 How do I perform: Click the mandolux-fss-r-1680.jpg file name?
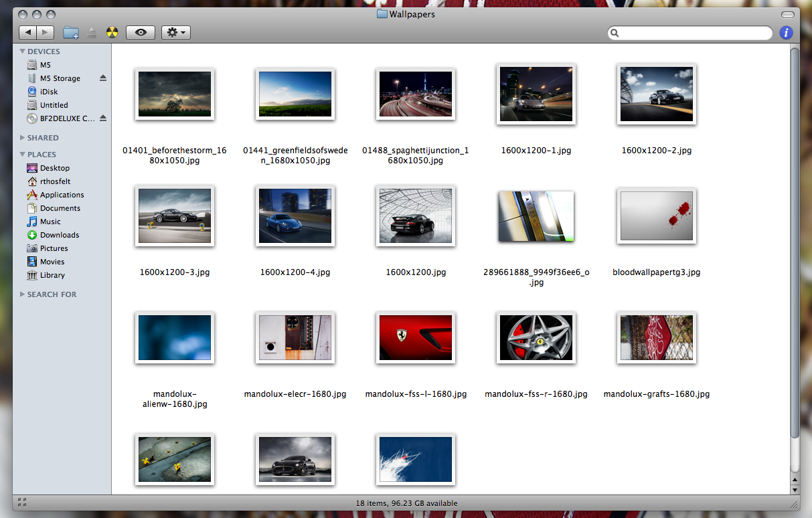click(x=536, y=394)
